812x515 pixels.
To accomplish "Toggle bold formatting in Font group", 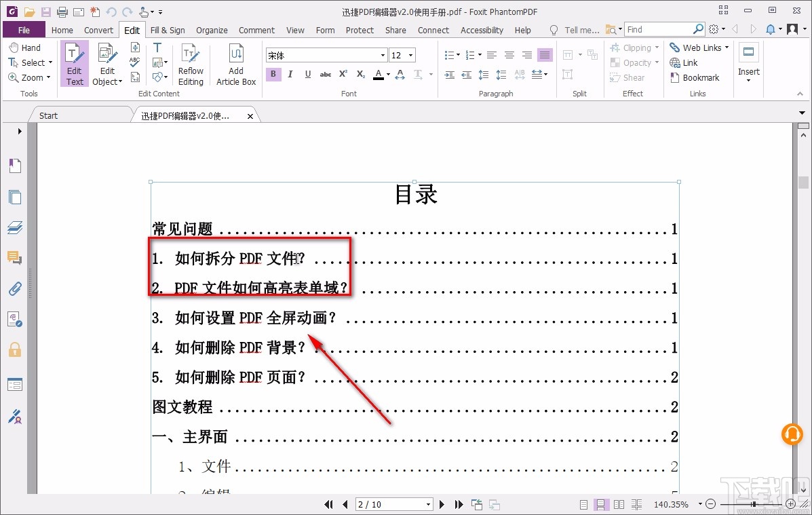I will 273,74.
